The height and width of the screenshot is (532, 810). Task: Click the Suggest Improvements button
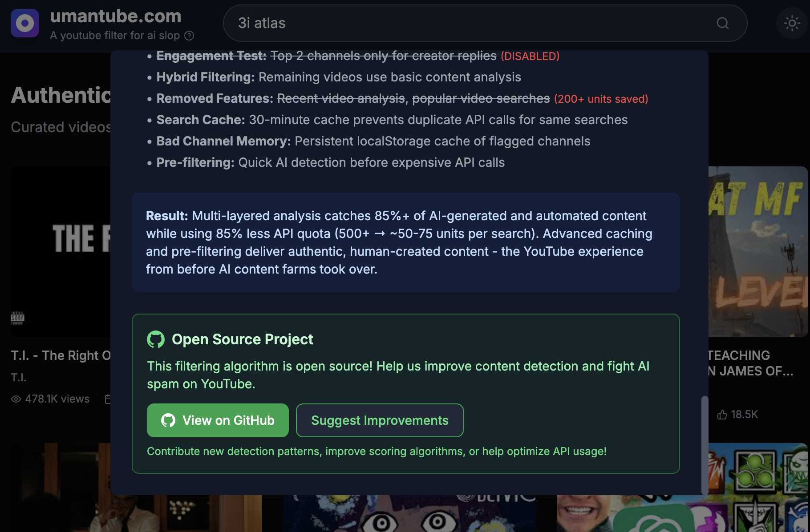coord(380,420)
